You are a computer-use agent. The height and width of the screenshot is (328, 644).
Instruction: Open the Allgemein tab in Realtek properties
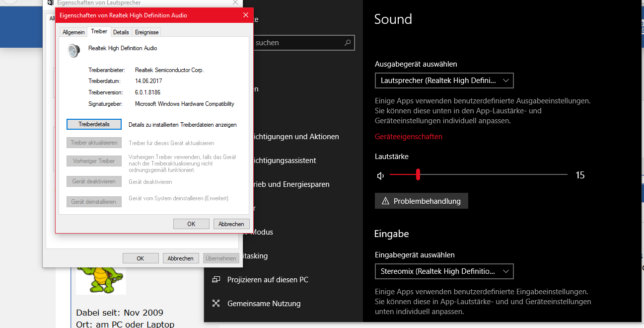[x=73, y=32]
